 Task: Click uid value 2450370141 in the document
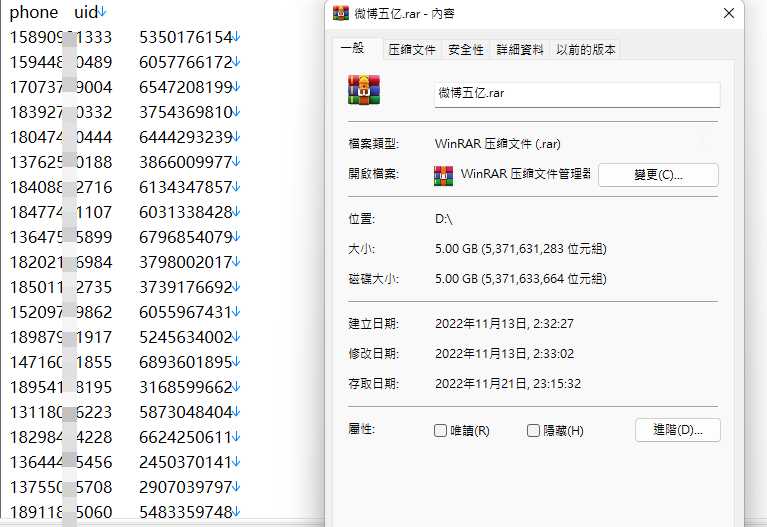(185, 462)
